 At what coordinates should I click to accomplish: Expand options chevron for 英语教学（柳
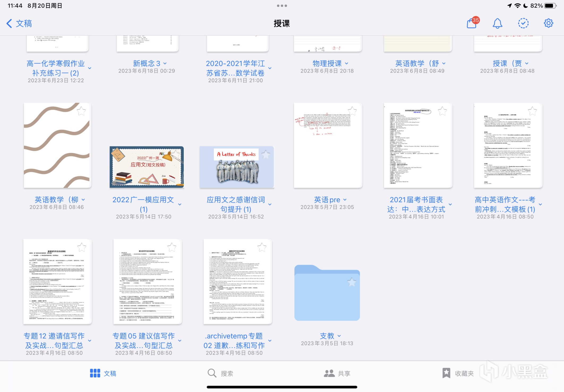(x=83, y=200)
